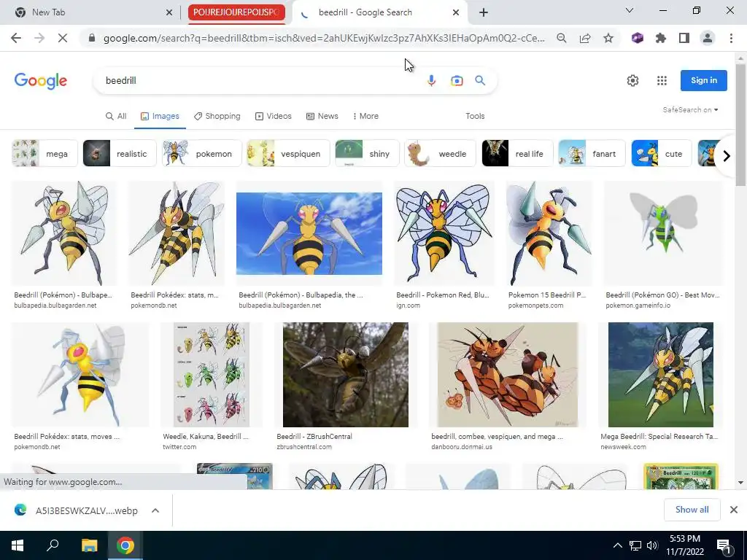Open the Extensions puzzle icon

661,38
